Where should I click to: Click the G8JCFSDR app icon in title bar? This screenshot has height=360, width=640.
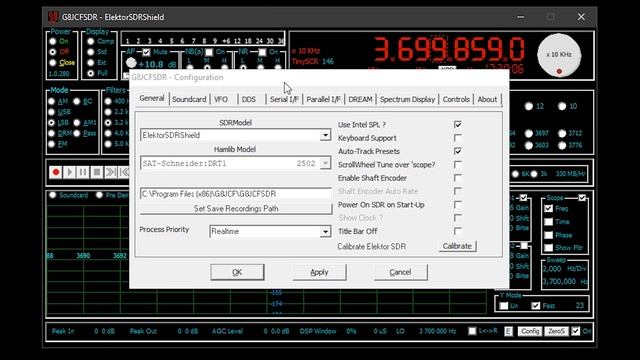(x=53, y=17)
